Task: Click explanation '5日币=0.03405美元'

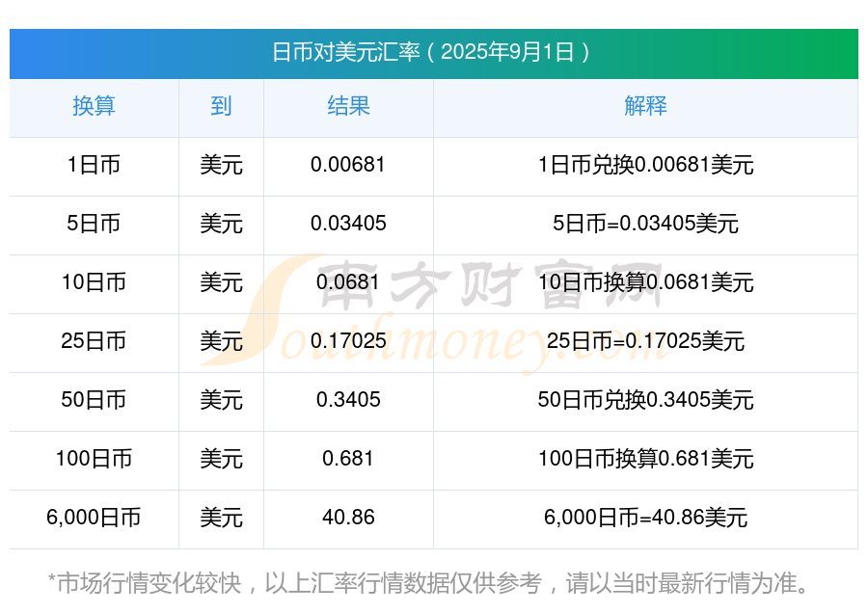Action: [x=645, y=224]
